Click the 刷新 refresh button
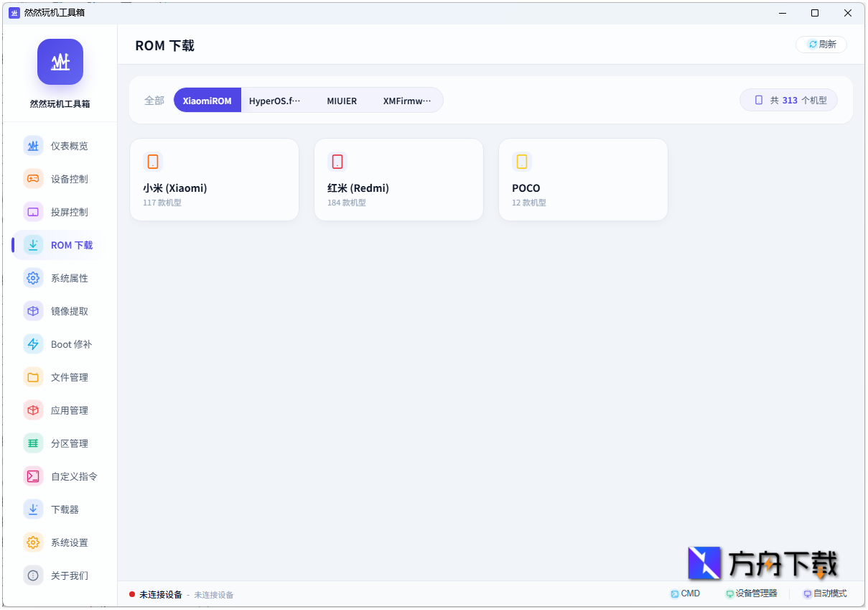This screenshot has height=610, width=868. click(x=821, y=45)
